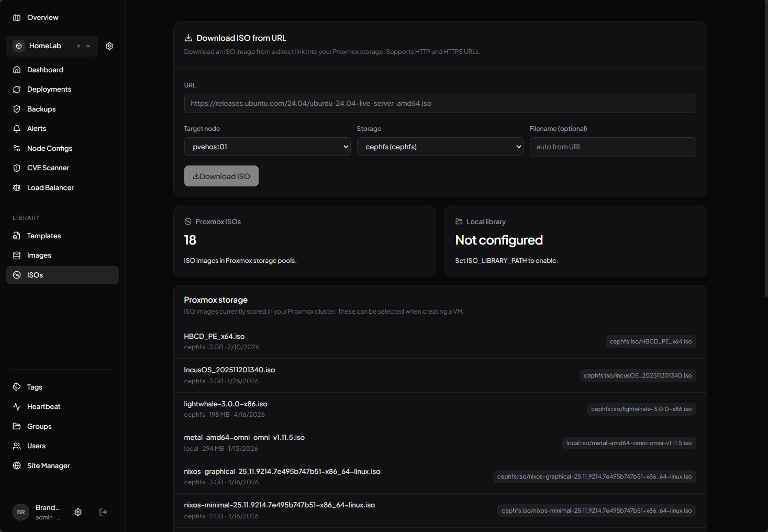Click the CVE Scanner shield icon

click(x=17, y=168)
